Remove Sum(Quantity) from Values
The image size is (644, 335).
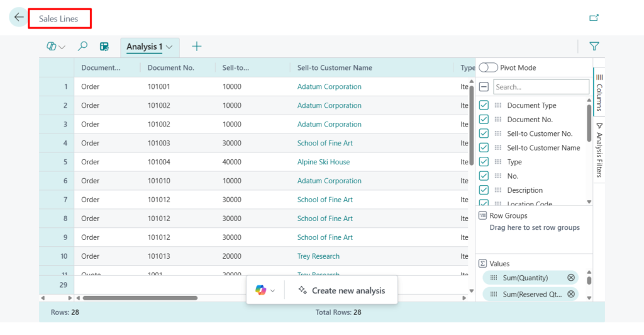(x=570, y=278)
